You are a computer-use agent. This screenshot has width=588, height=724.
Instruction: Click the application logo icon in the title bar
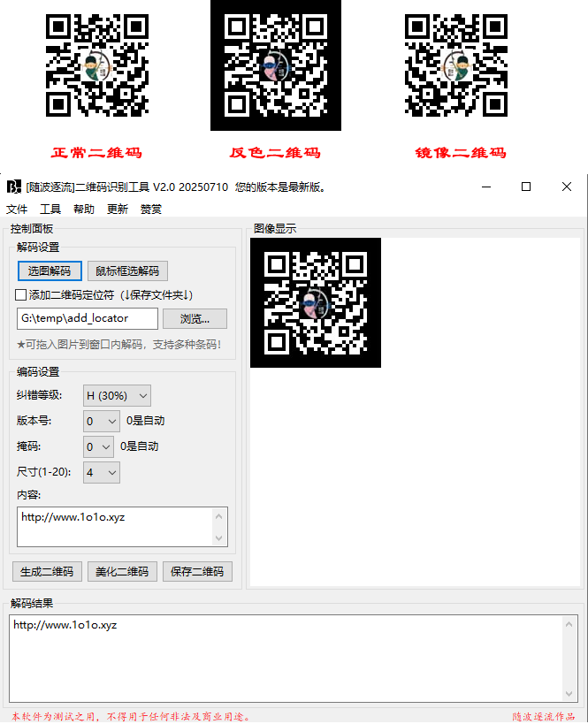pos(14,187)
